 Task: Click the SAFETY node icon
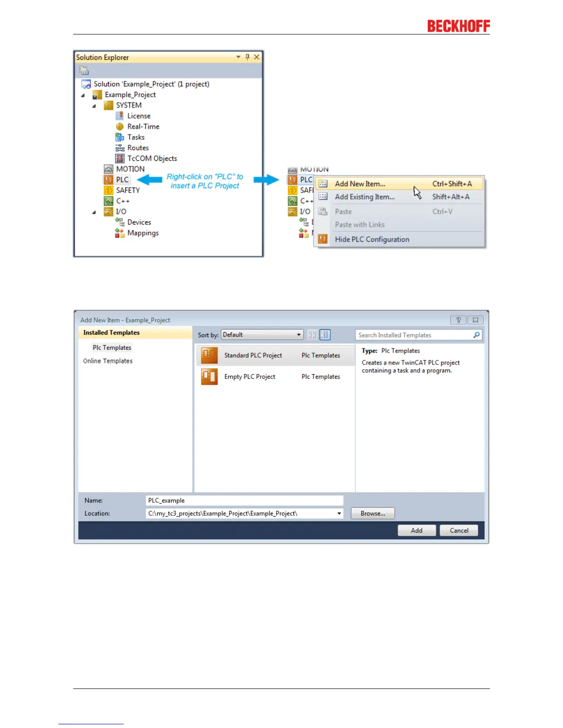[x=109, y=190]
